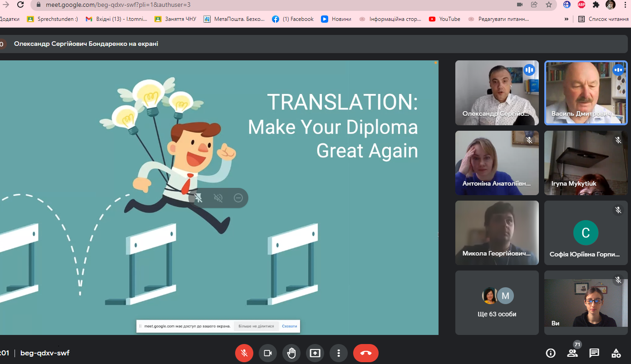
Task: Click the mute icon on the presentation overlay
Action: [x=218, y=198]
